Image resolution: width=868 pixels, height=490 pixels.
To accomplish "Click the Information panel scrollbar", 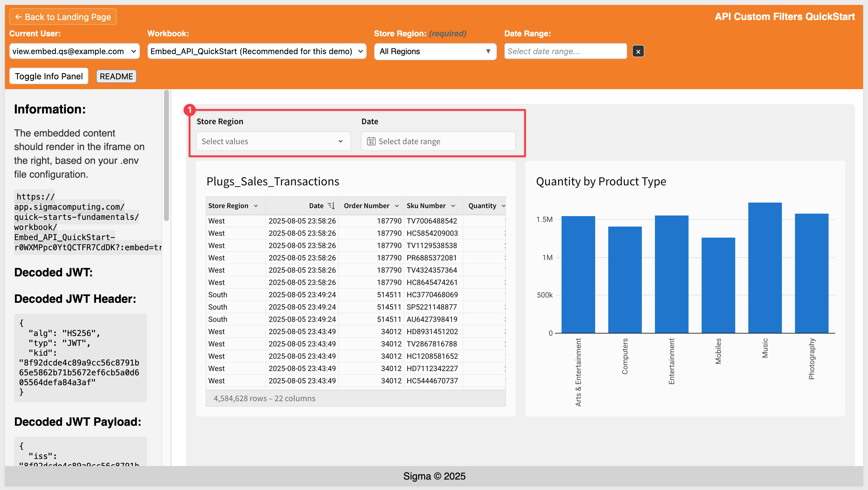I will coord(166,155).
